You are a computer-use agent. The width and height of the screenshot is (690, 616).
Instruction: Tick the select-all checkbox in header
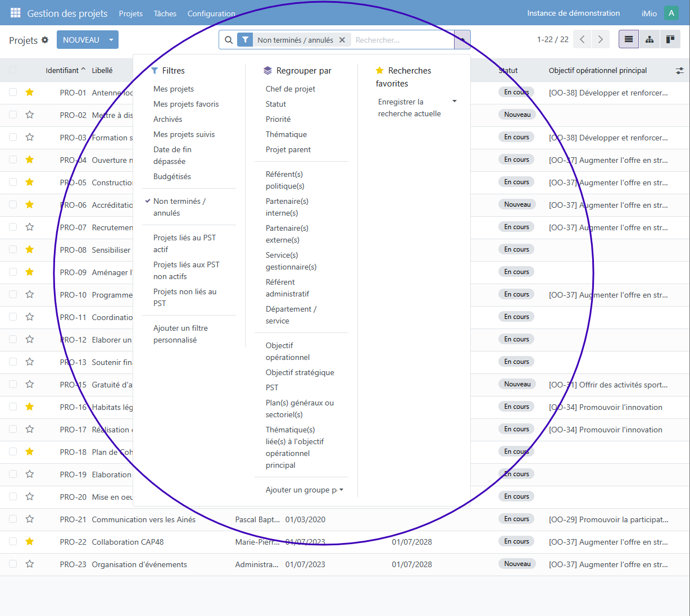tap(13, 70)
